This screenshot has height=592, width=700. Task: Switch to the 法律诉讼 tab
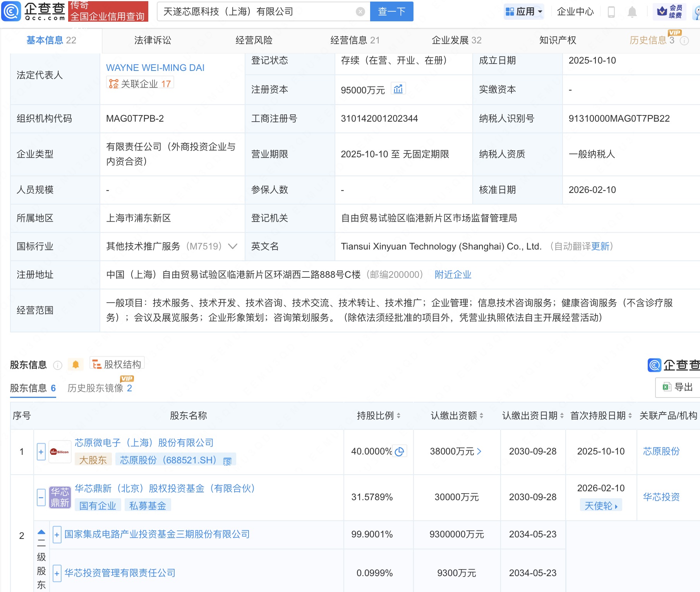click(x=152, y=40)
